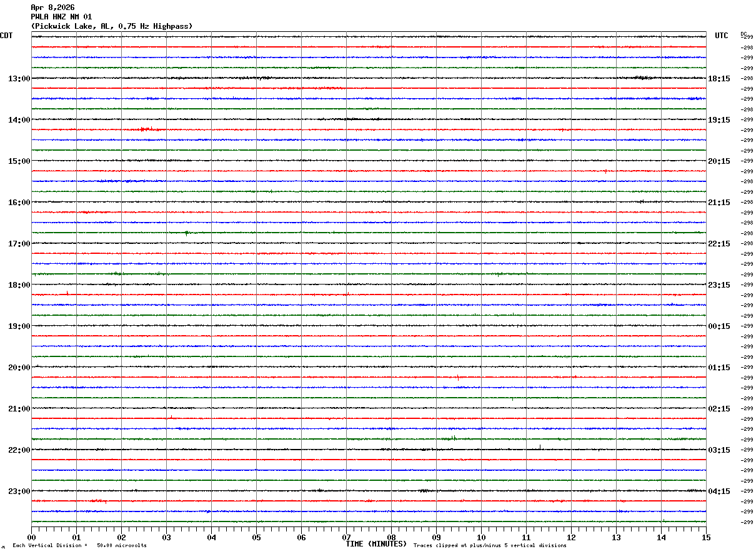Click the '05' minute tick label
The width and height of the screenshot is (756, 554).
click(256, 537)
